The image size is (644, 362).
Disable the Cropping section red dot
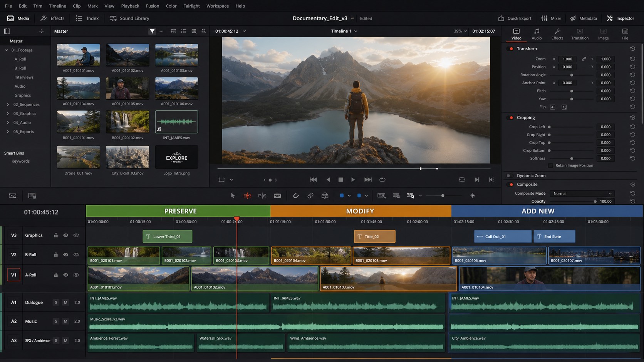pyautogui.click(x=511, y=118)
